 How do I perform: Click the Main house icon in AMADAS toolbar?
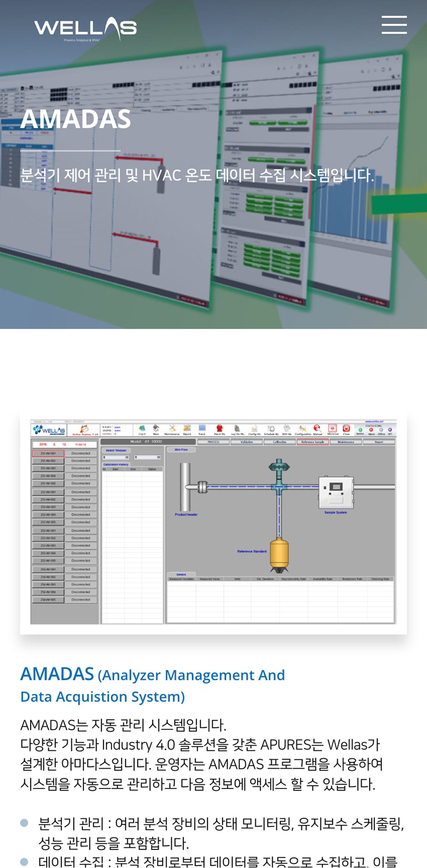[x=156, y=429]
